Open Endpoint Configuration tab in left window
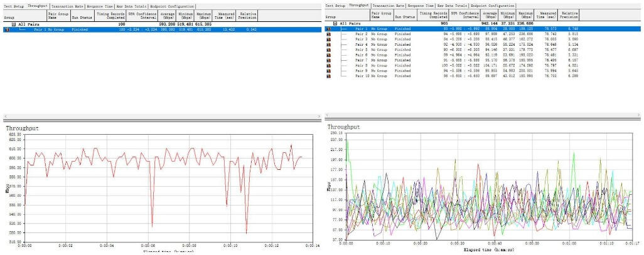The width and height of the screenshot is (644, 255). (172, 6)
